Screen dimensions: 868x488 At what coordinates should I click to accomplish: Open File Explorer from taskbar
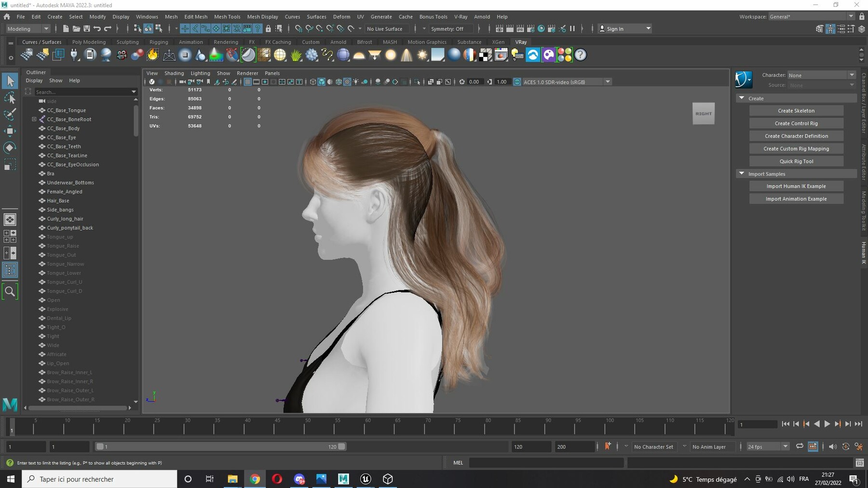pos(232,479)
